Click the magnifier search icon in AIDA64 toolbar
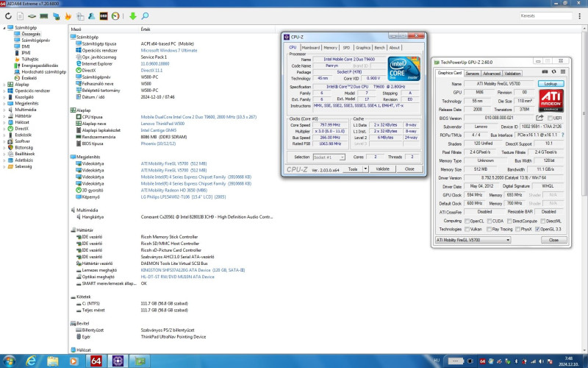The image size is (588, 368). (x=145, y=16)
